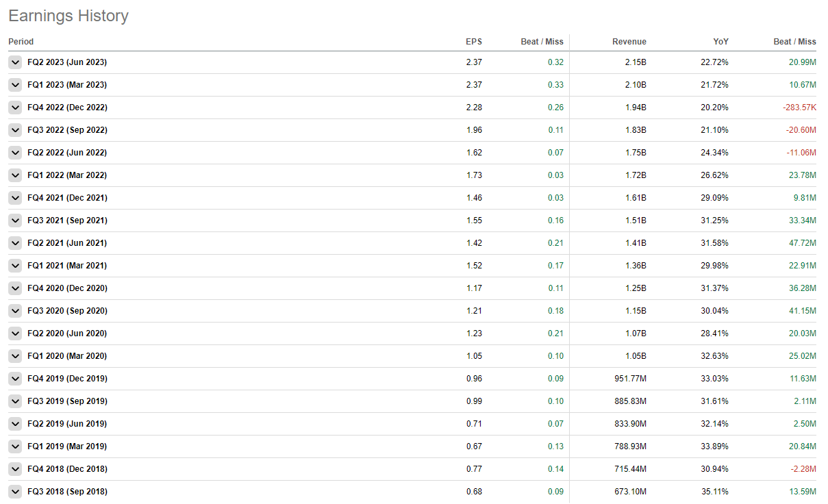828x504 pixels.
Task: Open the FQ2 2022 (Jun 2022) chevron
Action: (x=15, y=153)
